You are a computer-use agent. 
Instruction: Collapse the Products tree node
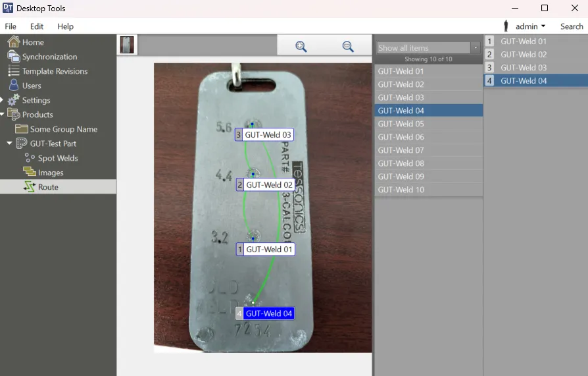pos(2,114)
